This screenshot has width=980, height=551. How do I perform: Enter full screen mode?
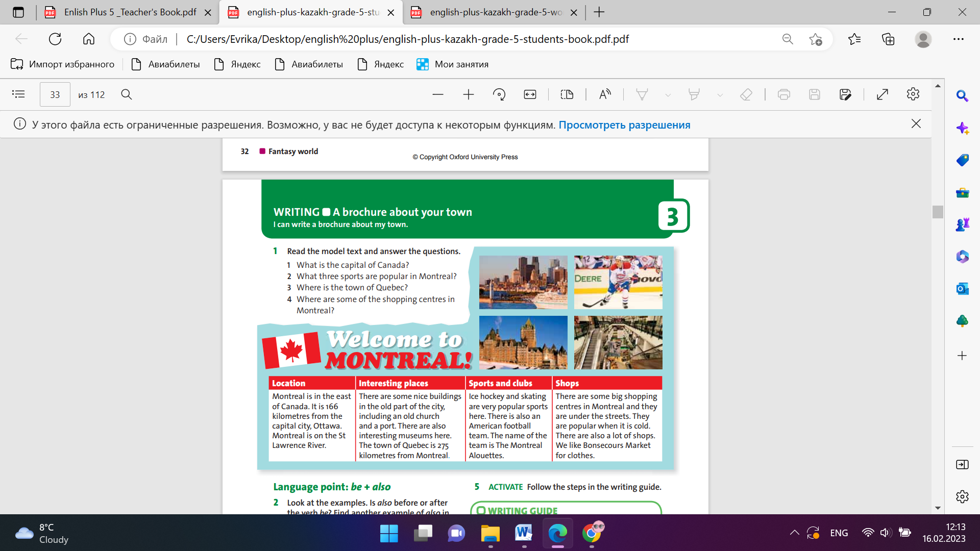(x=882, y=94)
